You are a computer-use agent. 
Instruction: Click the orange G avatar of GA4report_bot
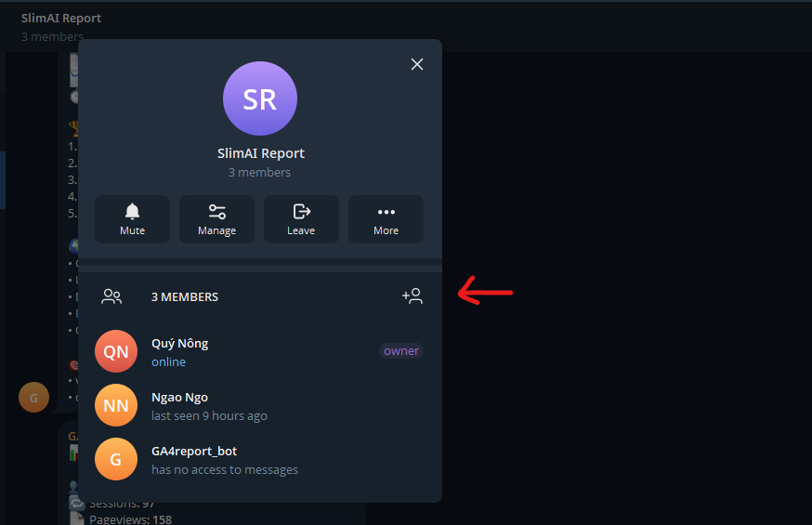[116, 459]
